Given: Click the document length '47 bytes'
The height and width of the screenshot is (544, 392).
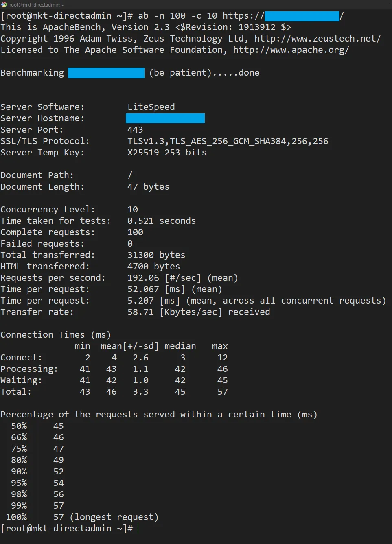Looking at the screenshot, I should (148, 187).
